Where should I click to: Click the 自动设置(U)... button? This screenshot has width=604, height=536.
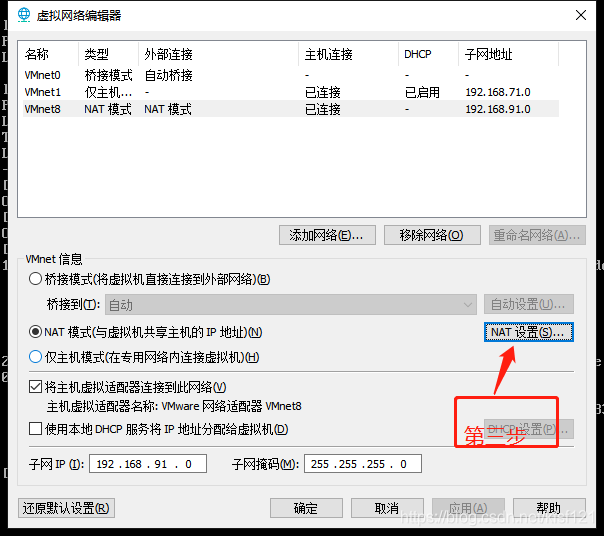tap(528, 305)
